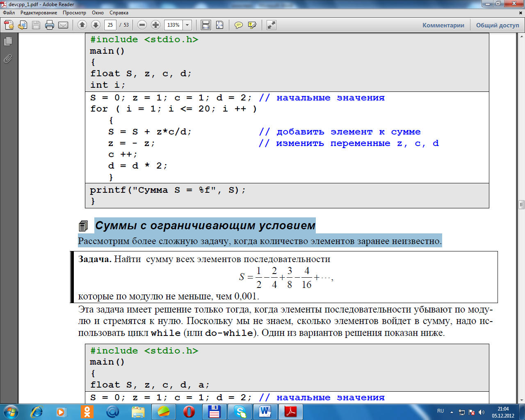525x420 pixels.
Task: Toggle fit-to-width scrolling mode
Action: click(206, 25)
